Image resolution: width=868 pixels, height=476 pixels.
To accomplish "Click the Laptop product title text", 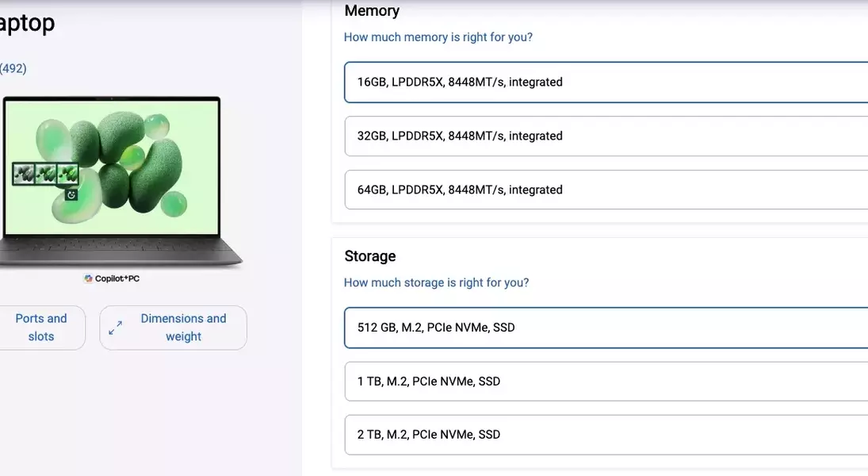I will pos(27,24).
